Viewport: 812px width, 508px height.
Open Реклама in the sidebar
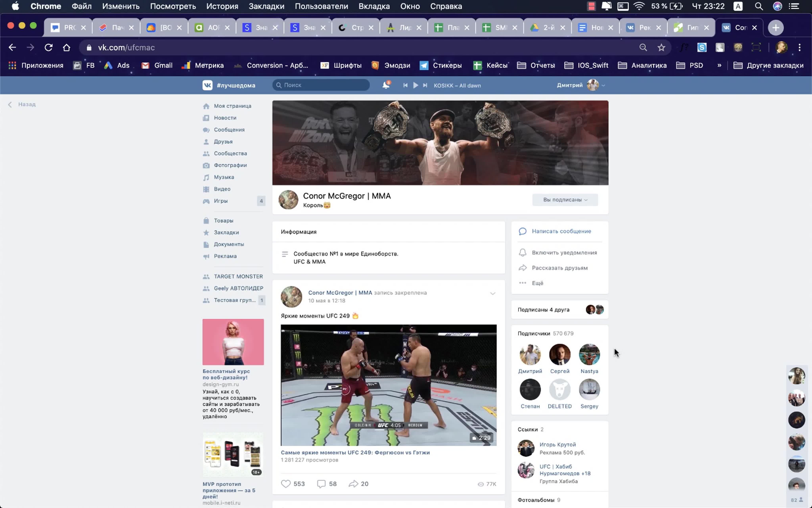pos(225,256)
